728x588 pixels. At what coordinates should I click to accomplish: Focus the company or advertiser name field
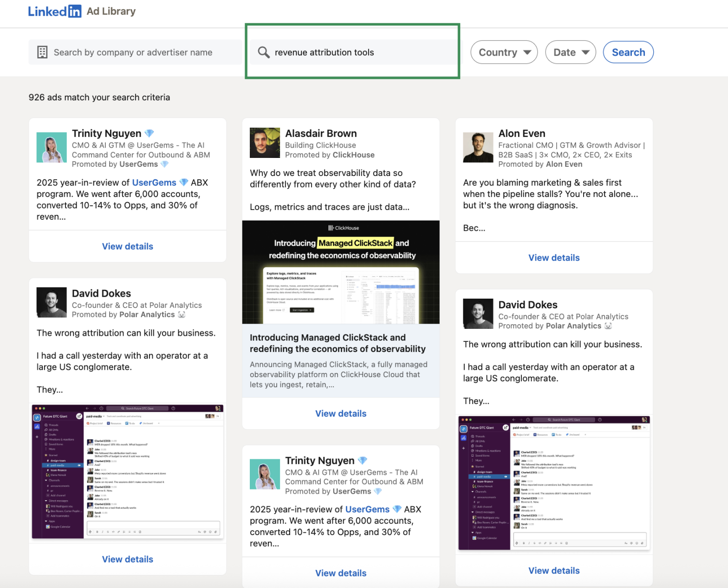(x=136, y=52)
